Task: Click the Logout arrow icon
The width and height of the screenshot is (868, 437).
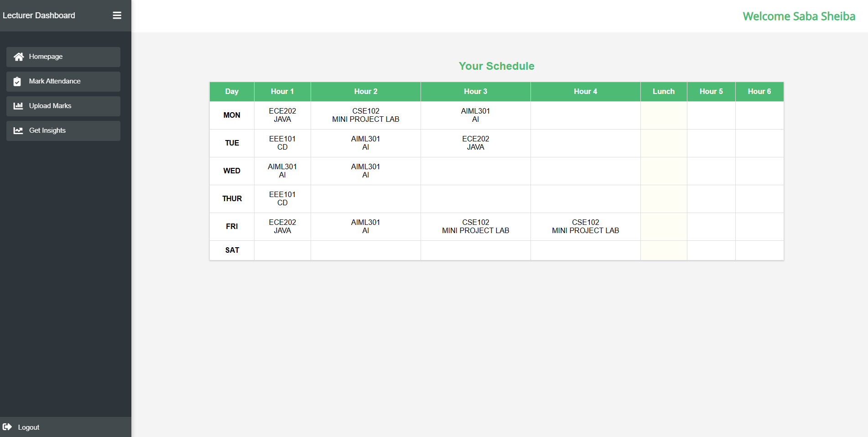Action: pyautogui.click(x=7, y=427)
